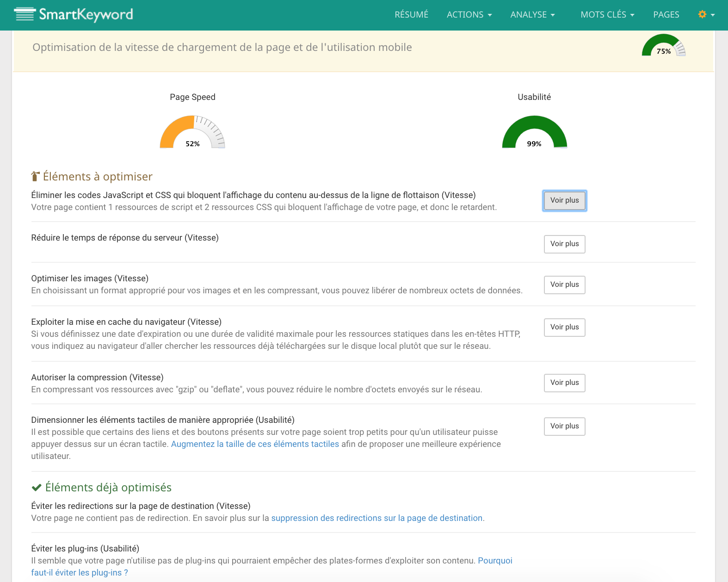728x582 pixels.
Task: Click Voir plus for server response time
Action: [x=564, y=244]
